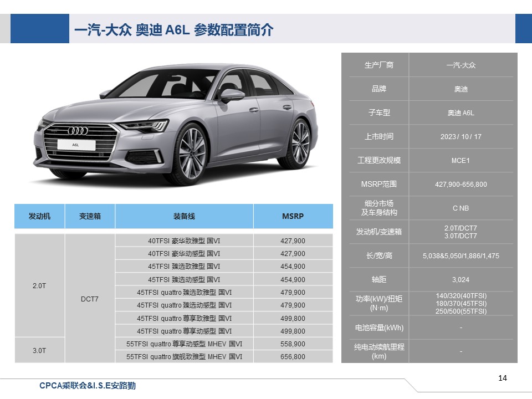
Task: Click the '45TFSI quattro 尊享动感型 国VI' trim row
Action: pyautogui.click(x=184, y=331)
